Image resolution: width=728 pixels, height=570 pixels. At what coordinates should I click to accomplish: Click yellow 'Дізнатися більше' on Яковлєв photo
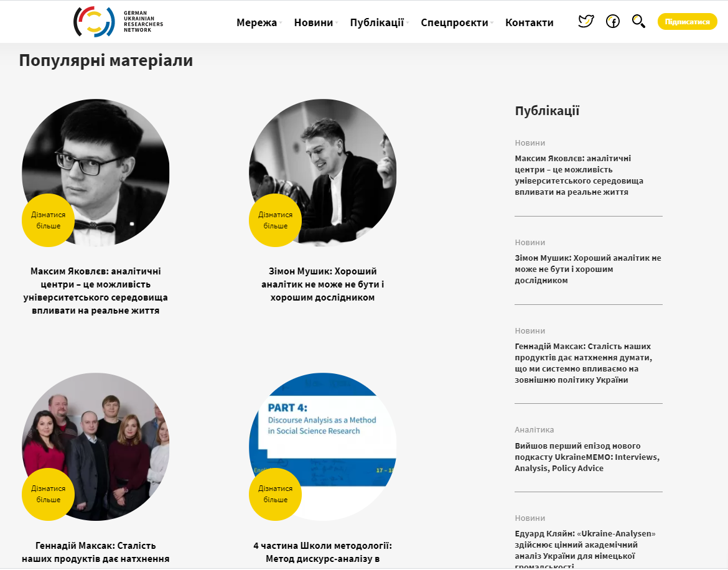point(49,220)
